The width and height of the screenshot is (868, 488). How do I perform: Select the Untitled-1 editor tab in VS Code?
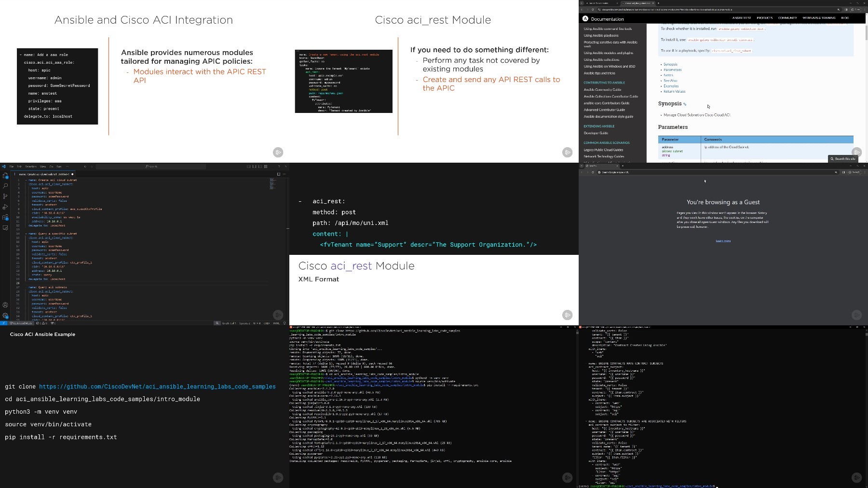(44, 174)
